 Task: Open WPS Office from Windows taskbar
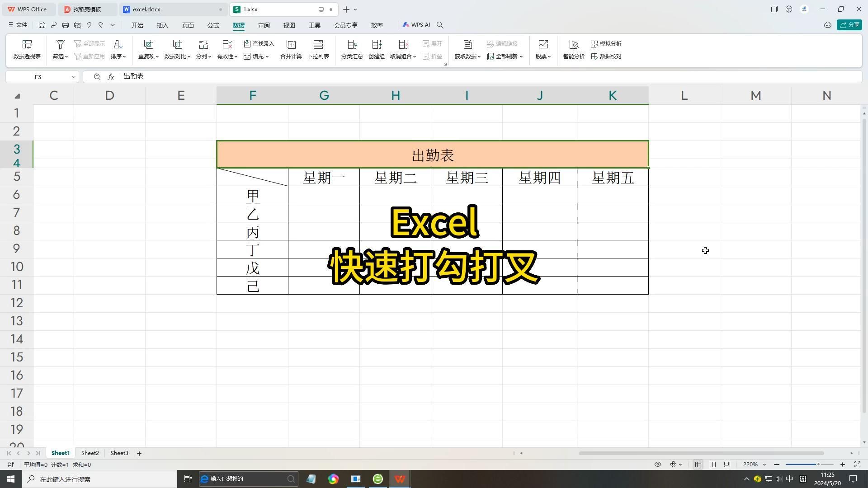400,479
